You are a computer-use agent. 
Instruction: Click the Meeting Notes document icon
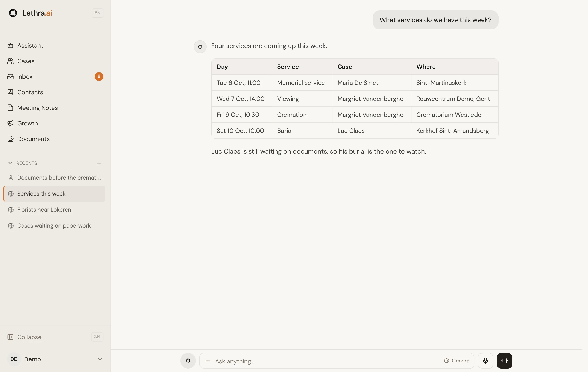pos(10,108)
